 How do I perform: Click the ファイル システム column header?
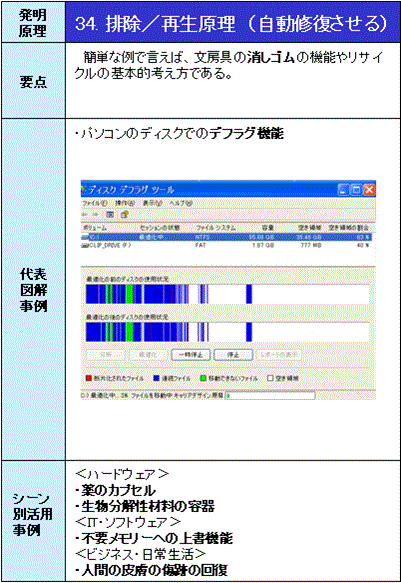pyautogui.click(x=216, y=228)
